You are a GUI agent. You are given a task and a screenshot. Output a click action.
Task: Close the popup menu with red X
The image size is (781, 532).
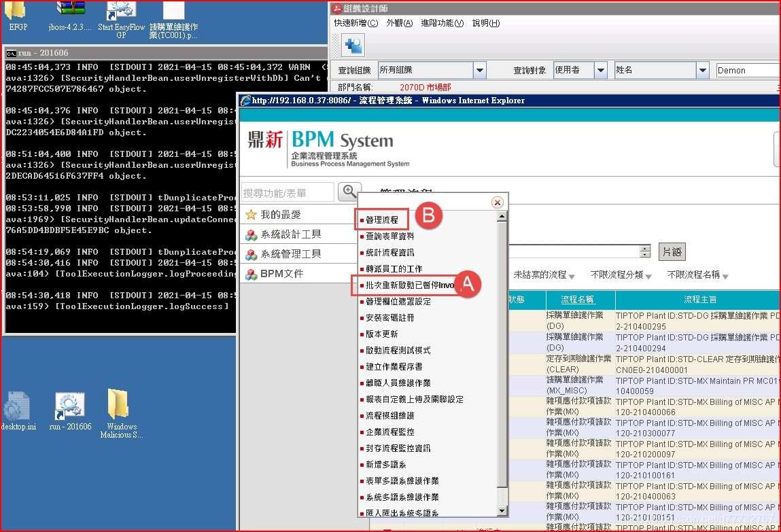click(497, 202)
